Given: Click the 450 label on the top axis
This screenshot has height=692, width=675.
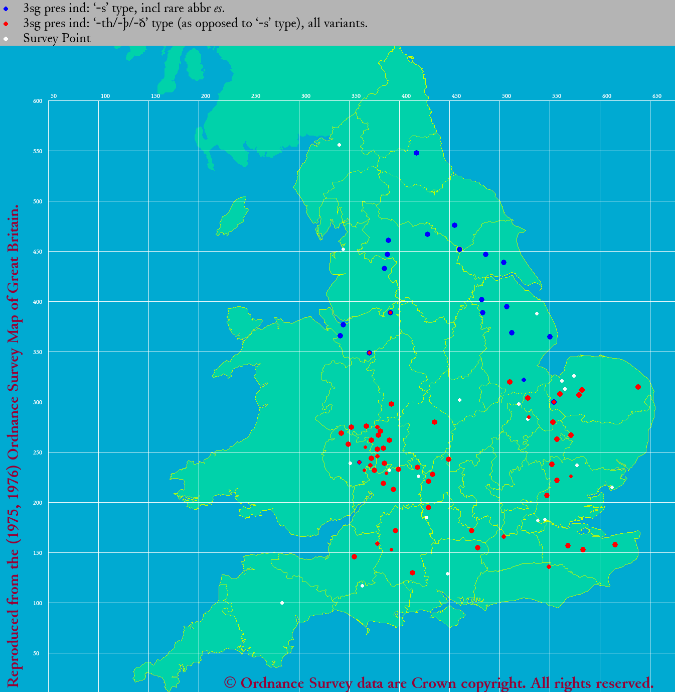Looking at the screenshot, I should [456, 96].
